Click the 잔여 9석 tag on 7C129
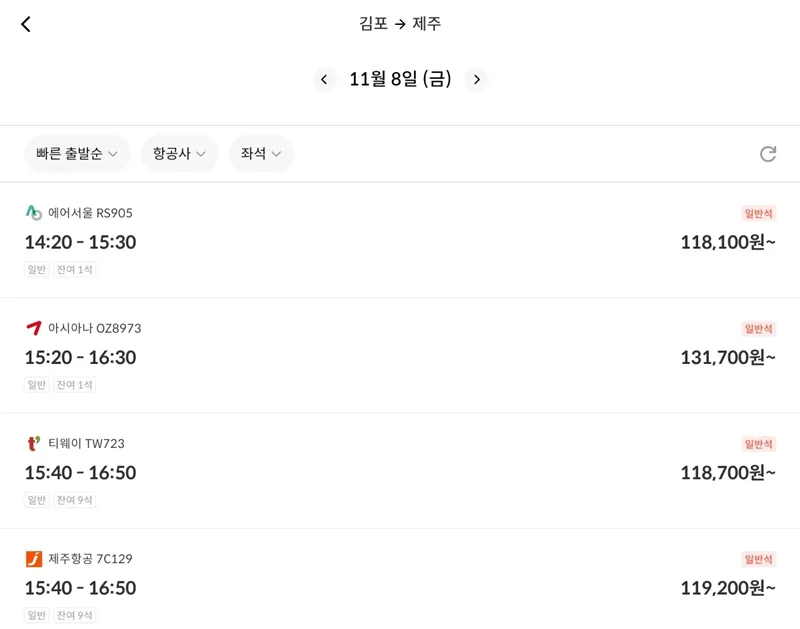The height and width of the screenshot is (629, 800). [x=73, y=616]
